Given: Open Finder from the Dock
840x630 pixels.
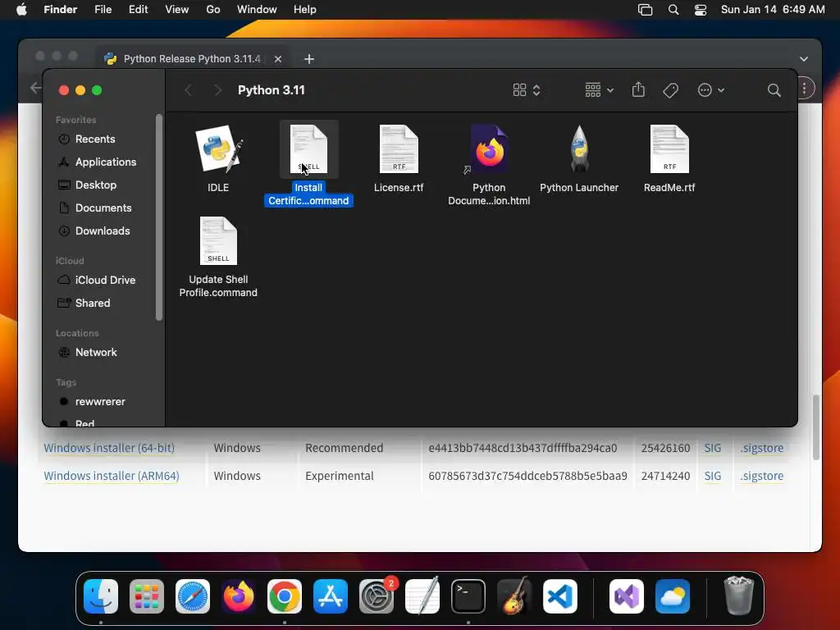Looking at the screenshot, I should tap(101, 596).
